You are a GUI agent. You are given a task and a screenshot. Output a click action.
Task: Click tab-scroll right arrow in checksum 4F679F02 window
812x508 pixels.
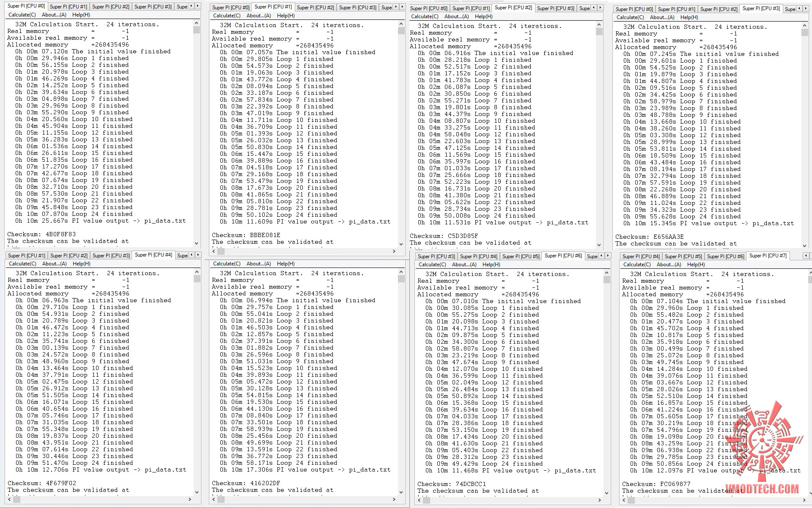(x=198, y=255)
